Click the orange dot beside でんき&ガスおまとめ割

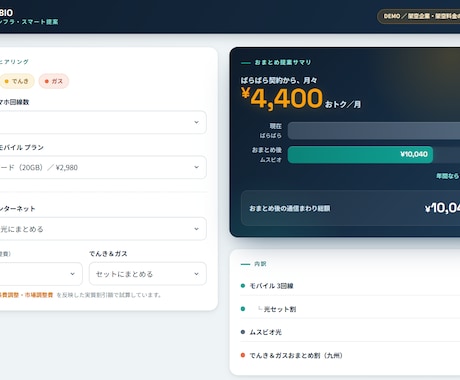point(243,355)
